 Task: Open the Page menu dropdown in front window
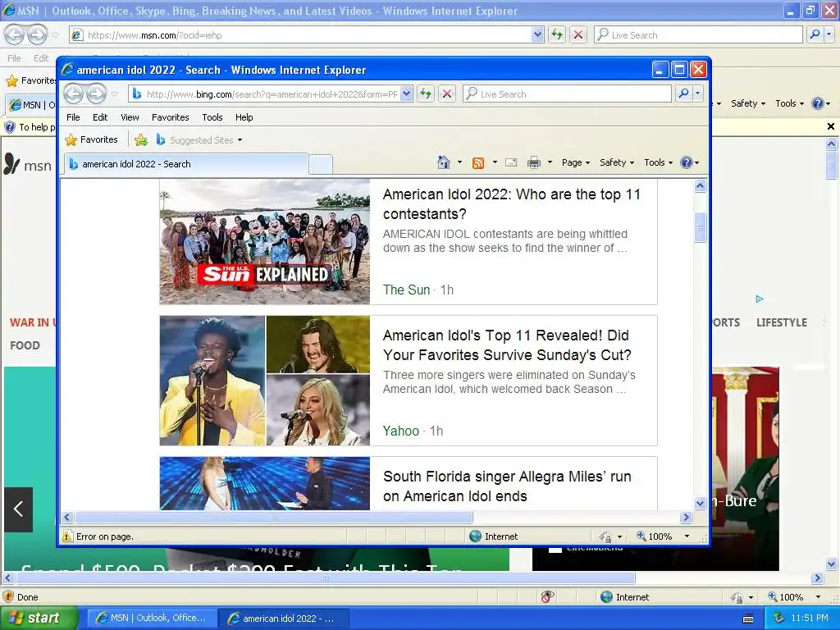(575, 162)
